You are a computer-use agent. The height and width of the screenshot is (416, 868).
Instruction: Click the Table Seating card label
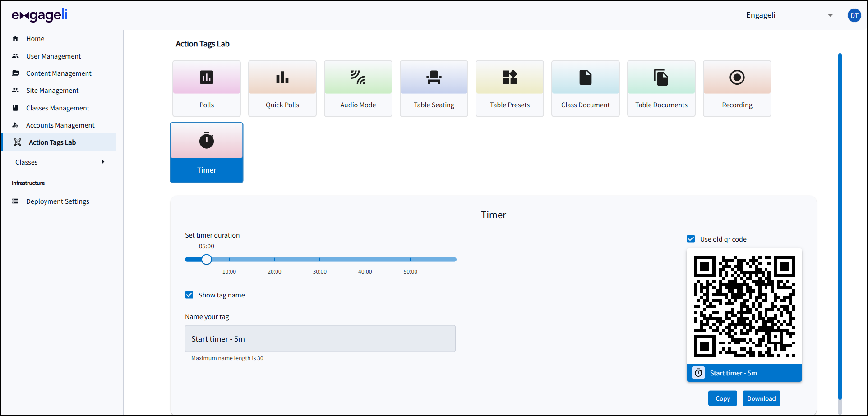click(x=434, y=105)
